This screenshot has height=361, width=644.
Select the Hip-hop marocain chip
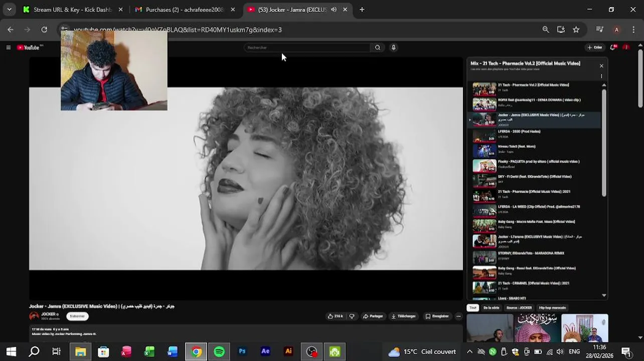pos(552,308)
